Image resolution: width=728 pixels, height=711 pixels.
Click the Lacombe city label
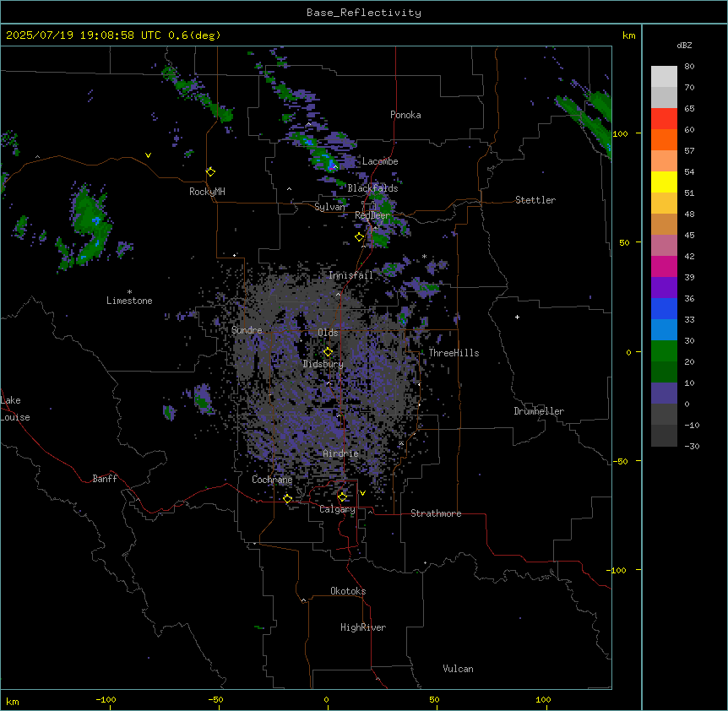click(380, 161)
